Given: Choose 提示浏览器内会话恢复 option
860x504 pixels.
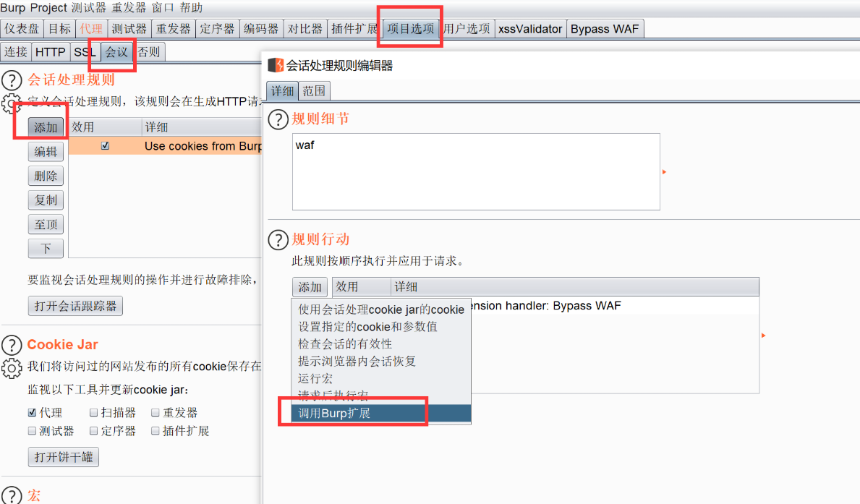Looking at the screenshot, I should [381, 362].
